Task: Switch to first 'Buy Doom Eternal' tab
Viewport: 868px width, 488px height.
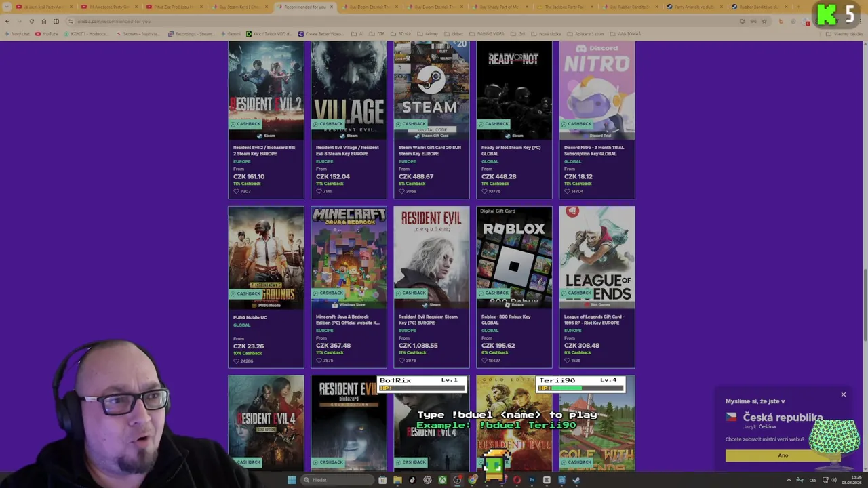Action: coord(370,7)
